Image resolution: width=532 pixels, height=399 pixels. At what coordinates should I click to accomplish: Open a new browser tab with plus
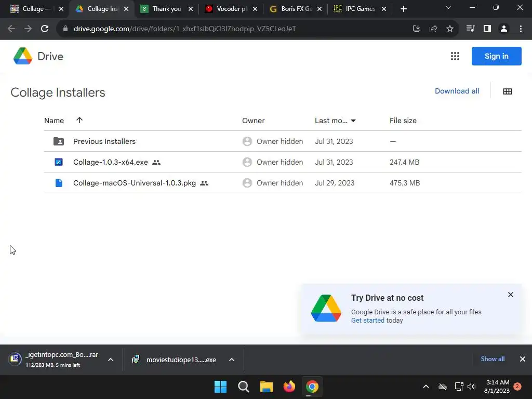[x=403, y=9]
